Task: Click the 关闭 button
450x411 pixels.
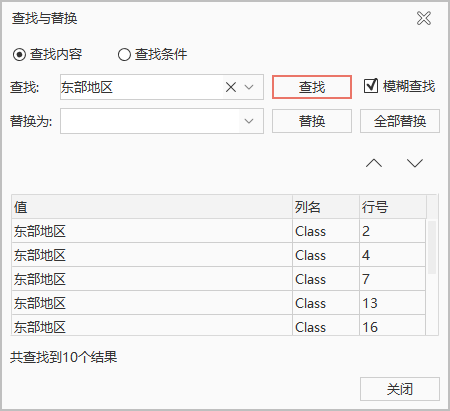Action: pos(400,389)
